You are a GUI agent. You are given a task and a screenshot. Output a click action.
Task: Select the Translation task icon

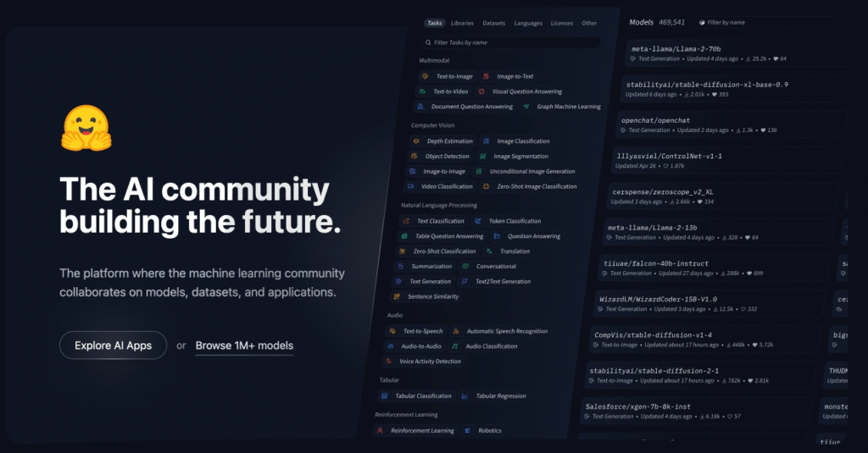pos(491,251)
